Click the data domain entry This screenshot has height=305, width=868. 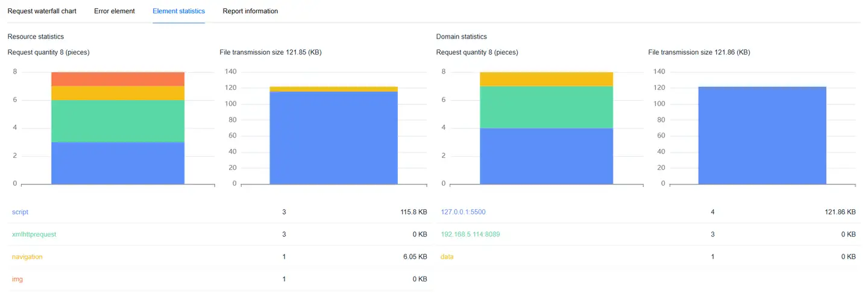click(447, 257)
